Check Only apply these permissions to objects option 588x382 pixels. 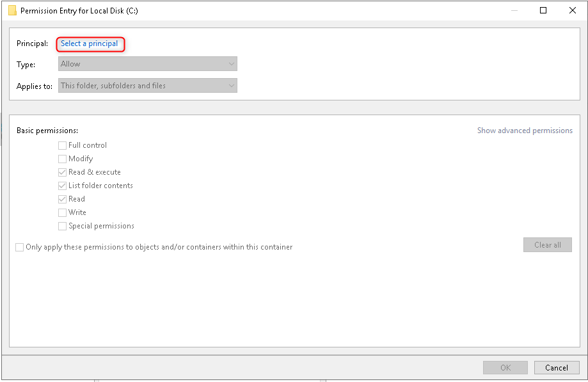[x=19, y=247]
